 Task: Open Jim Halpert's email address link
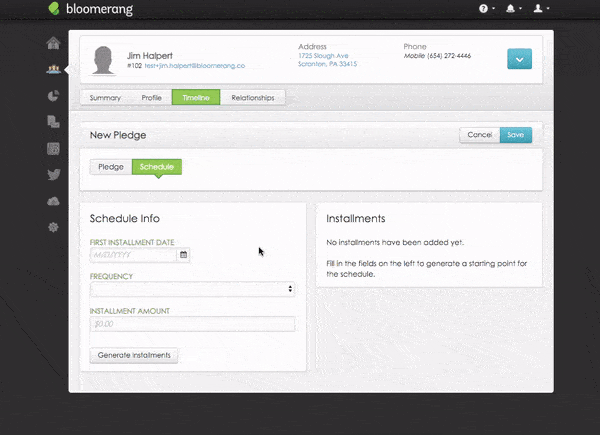pos(194,65)
